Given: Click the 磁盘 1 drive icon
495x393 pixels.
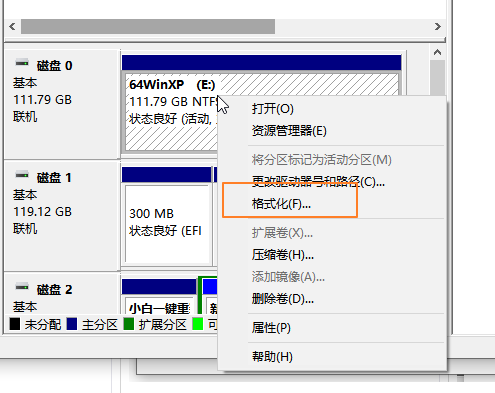Looking at the screenshot, I should [x=22, y=174].
